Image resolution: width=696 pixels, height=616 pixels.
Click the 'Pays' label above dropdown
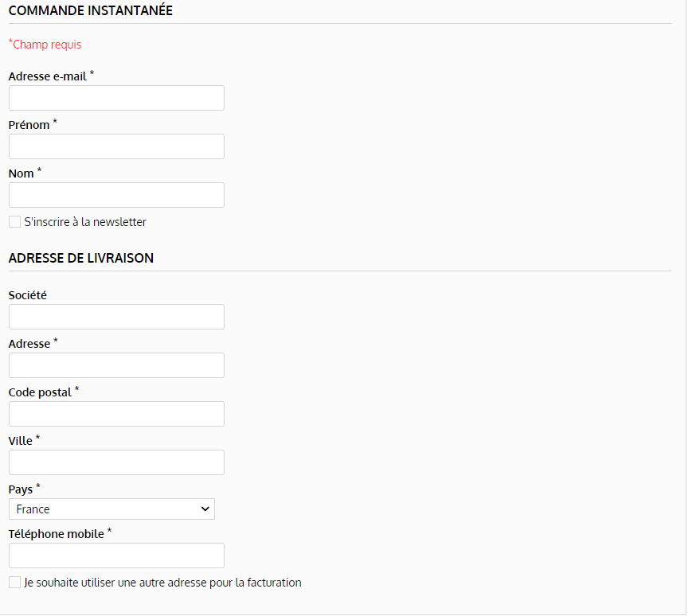point(21,489)
